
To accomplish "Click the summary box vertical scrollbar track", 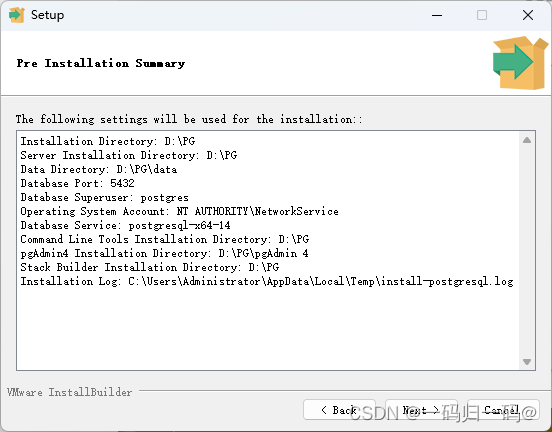I will 527,251.
